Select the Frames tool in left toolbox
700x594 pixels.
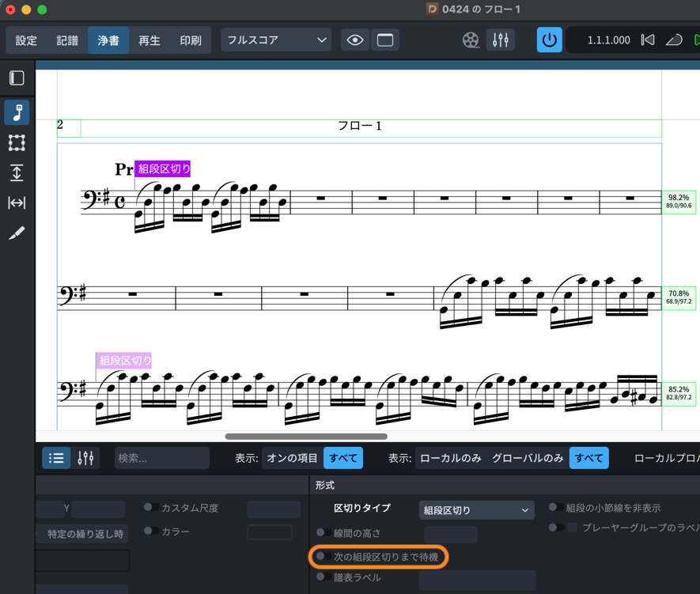17,142
